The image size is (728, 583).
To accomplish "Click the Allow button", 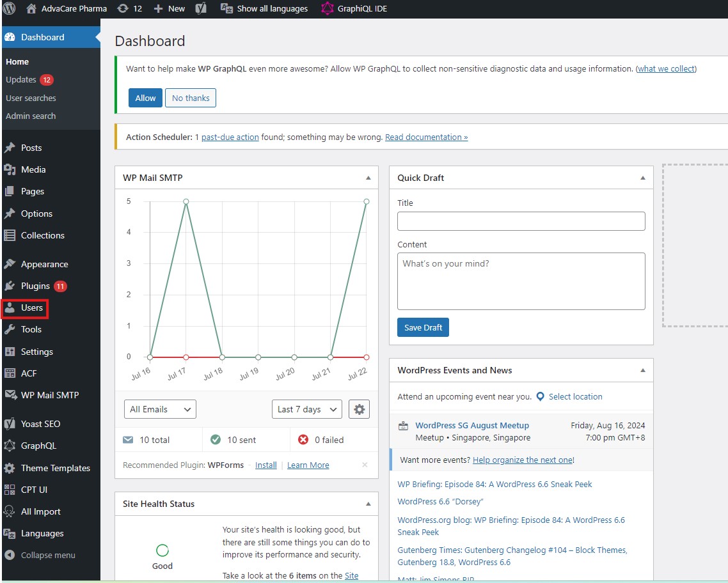I will tap(145, 98).
